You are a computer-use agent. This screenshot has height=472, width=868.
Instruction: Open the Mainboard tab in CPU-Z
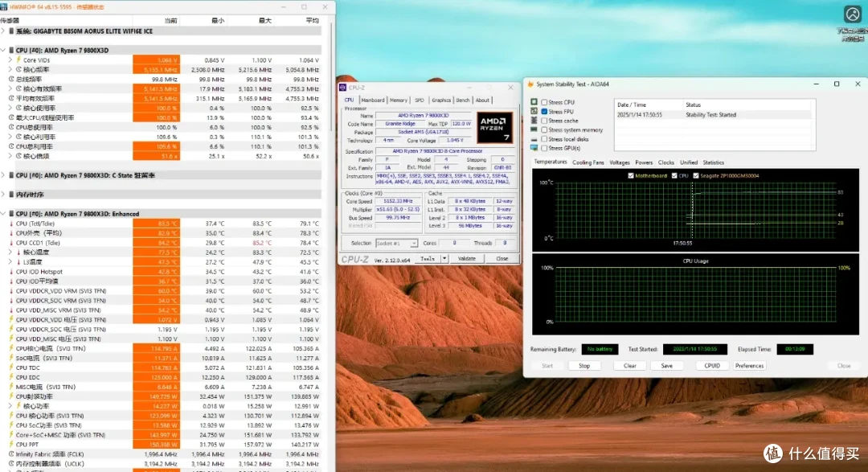click(x=373, y=101)
